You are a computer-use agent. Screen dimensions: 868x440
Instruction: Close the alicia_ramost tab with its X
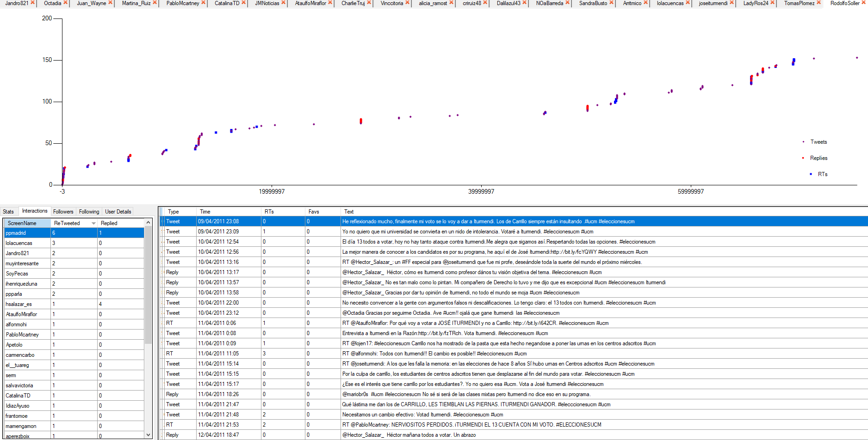coord(451,3)
